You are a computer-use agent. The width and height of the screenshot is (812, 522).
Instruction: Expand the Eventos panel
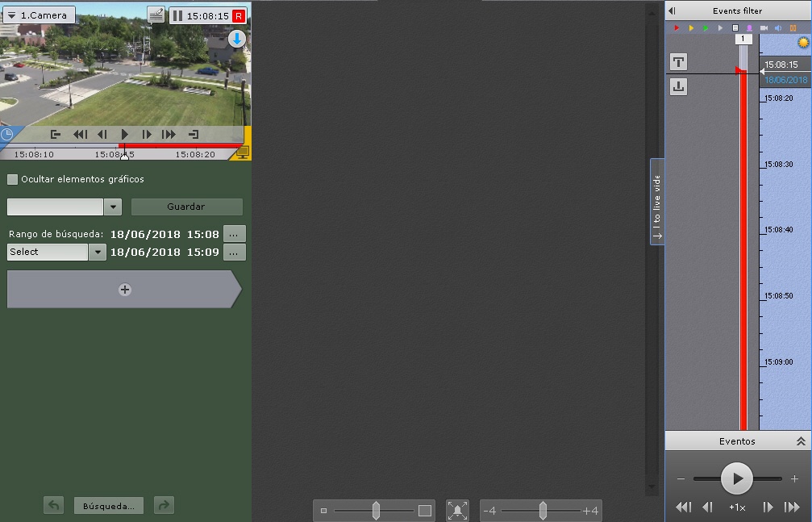pyautogui.click(x=800, y=441)
